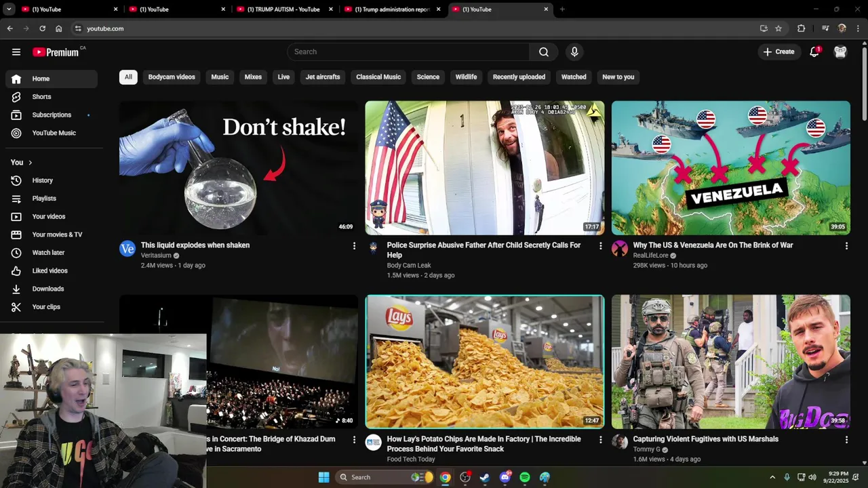
Task: Go to Home in the sidebar
Action: pos(52,79)
